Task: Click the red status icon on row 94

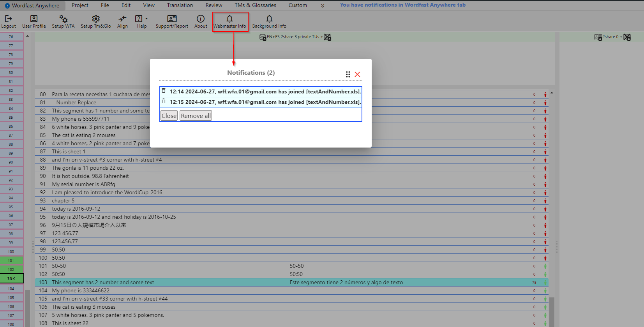Action: pos(545,209)
